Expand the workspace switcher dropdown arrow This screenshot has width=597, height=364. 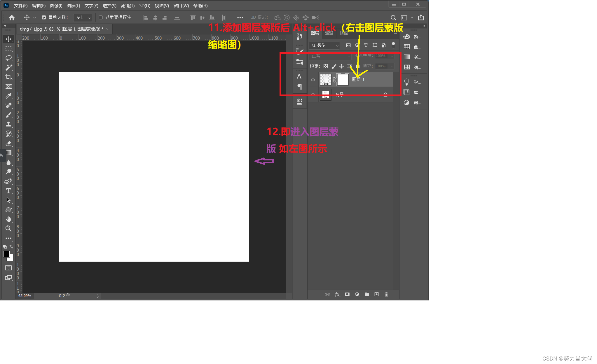pos(412,17)
